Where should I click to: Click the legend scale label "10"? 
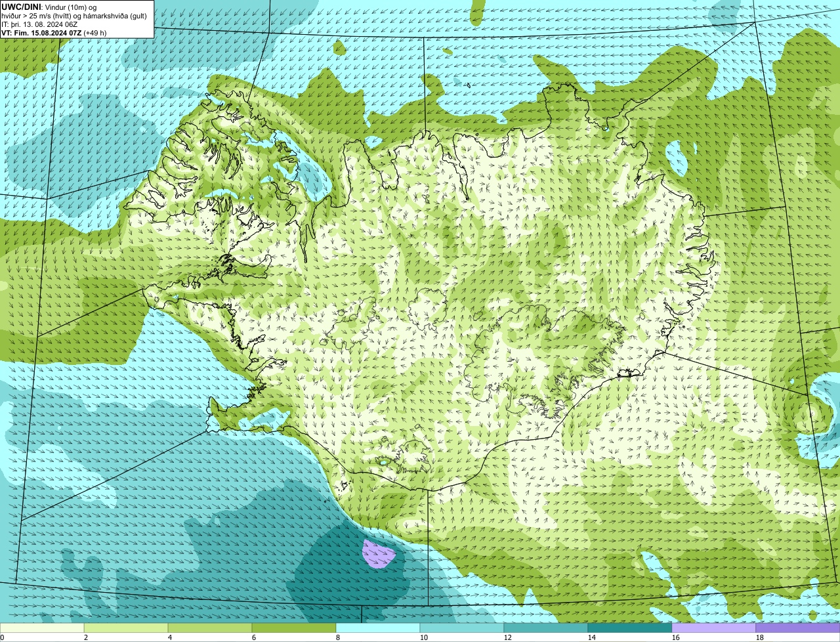click(x=424, y=637)
